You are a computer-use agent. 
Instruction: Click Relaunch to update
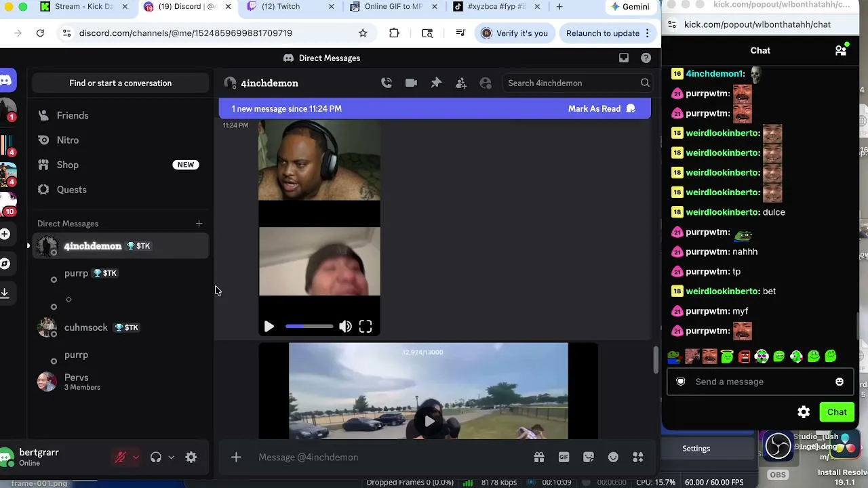coord(603,33)
